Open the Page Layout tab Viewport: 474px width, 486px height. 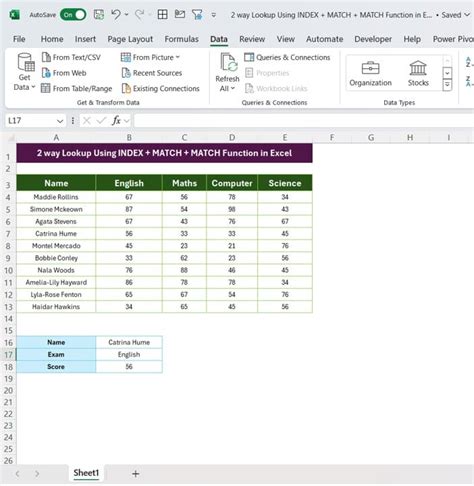tap(130, 39)
